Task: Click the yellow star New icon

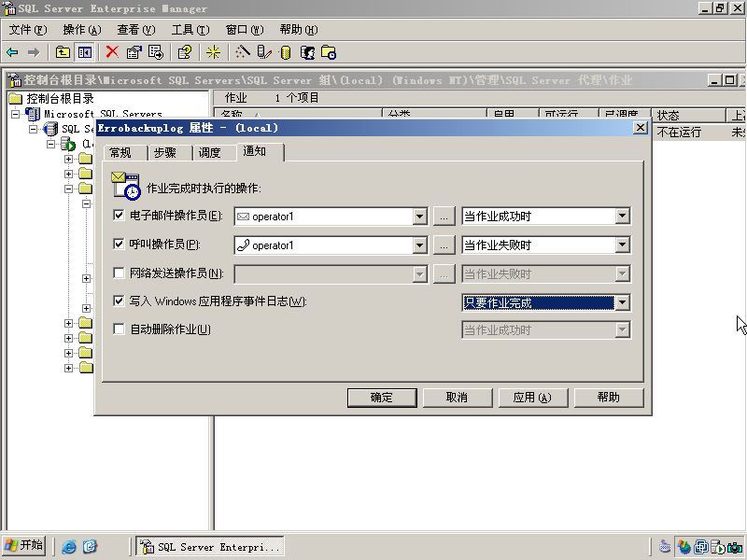Action: (x=214, y=52)
